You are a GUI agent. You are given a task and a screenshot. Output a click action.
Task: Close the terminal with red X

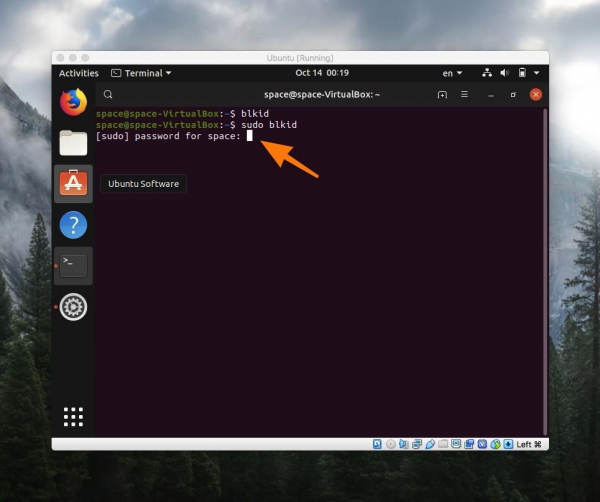(536, 95)
